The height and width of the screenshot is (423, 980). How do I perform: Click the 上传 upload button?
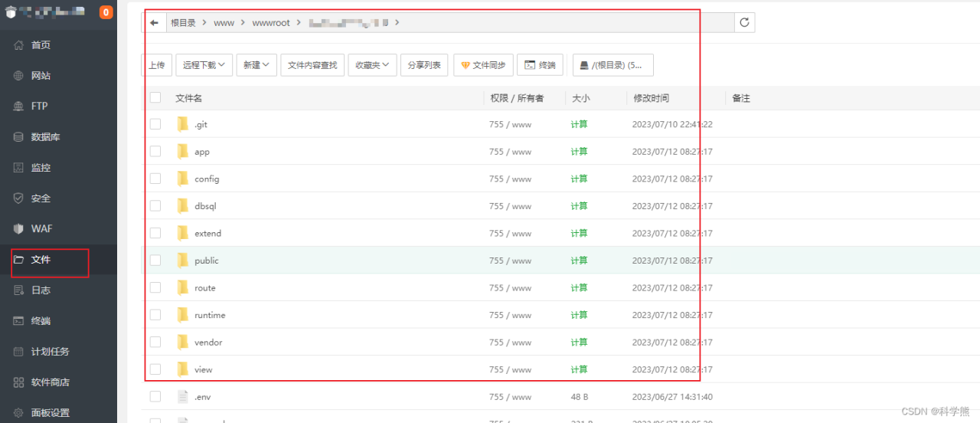click(156, 65)
